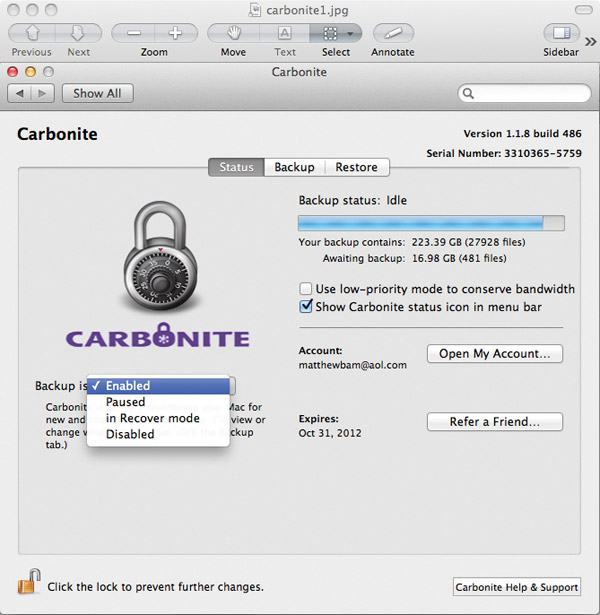The height and width of the screenshot is (615, 600).
Task: Choose in Recover mode option
Action: point(158,418)
